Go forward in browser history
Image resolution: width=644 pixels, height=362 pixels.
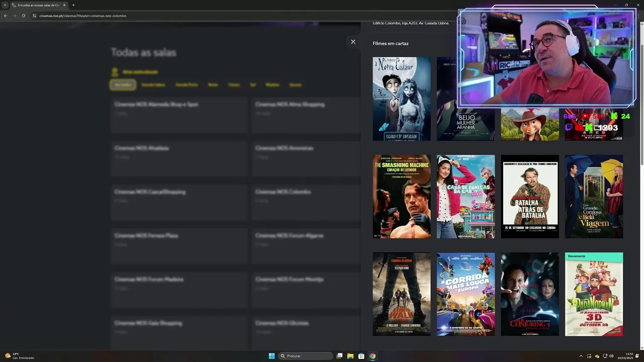click(15, 16)
